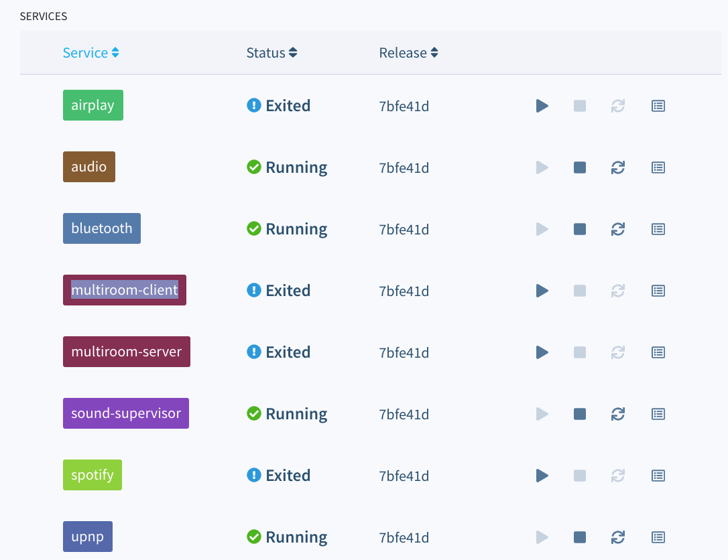Stop the multiroom-client service
Viewport: 728px width, 560px height.
579,291
